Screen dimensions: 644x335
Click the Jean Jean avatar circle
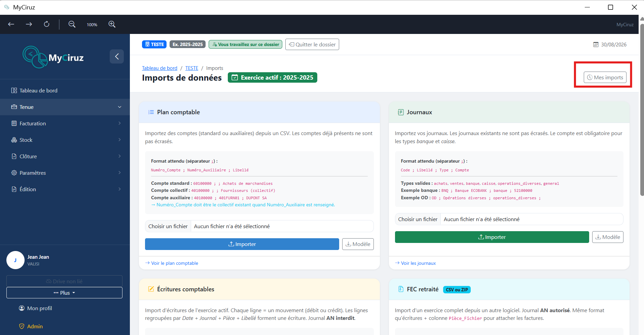[x=15, y=260]
